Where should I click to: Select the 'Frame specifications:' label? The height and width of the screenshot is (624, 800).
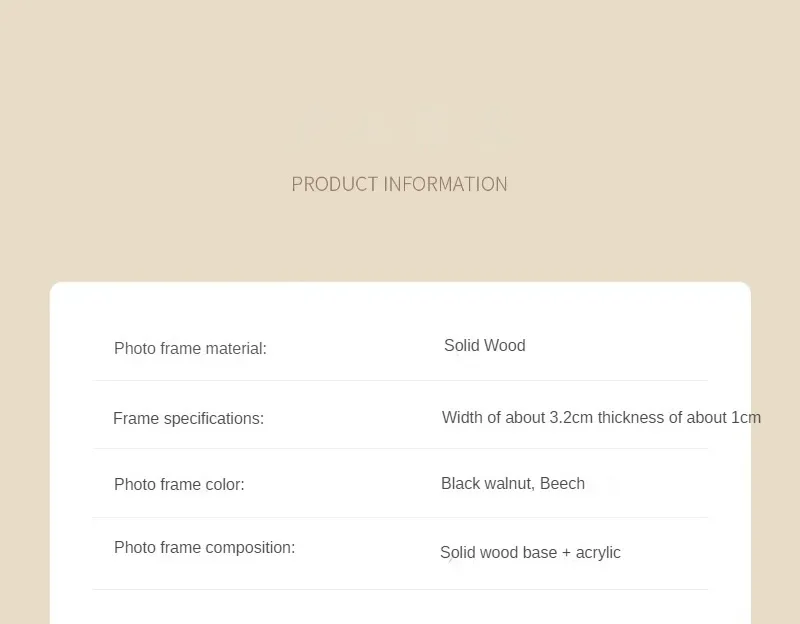(x=188, y=418)
